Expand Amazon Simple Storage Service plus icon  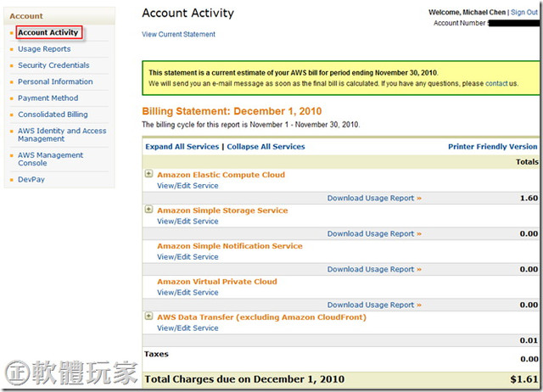(149, 210)
